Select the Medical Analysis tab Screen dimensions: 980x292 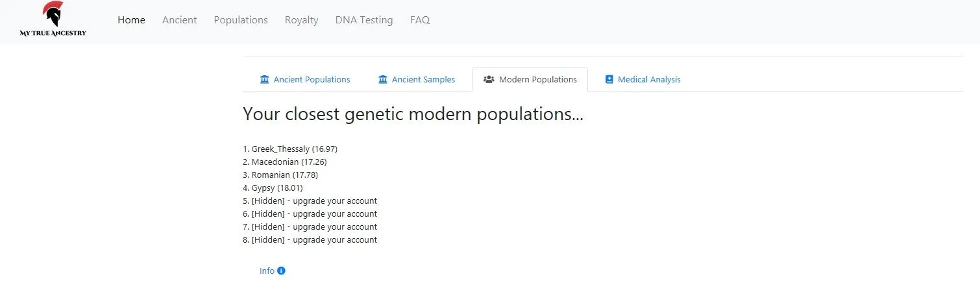649,80
